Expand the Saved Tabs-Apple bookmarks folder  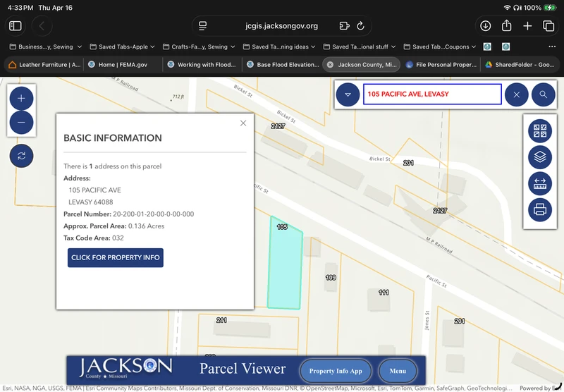pos(122,47)
